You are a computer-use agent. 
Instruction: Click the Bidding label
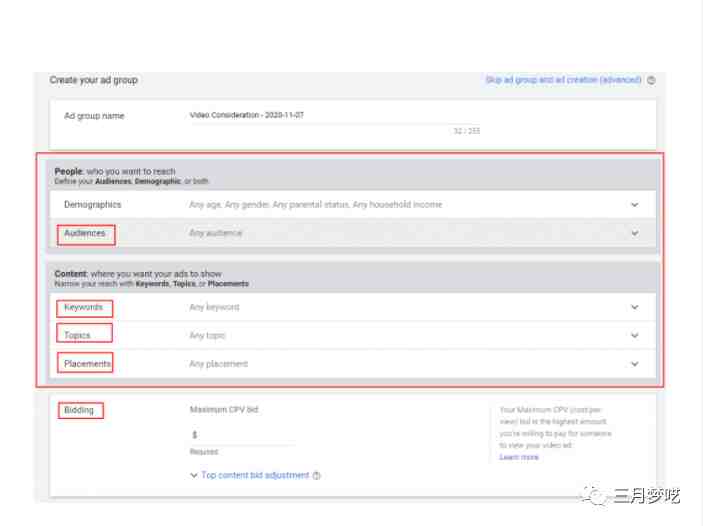tap(79, 410)
